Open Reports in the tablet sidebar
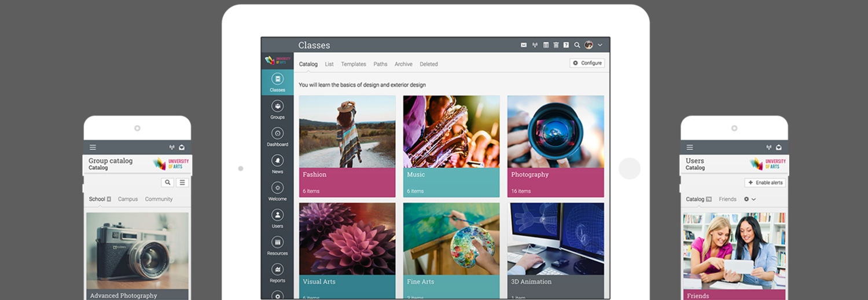The height and width of the screenshot is (300, 868). pyautogui.click(x=277, y=273)
